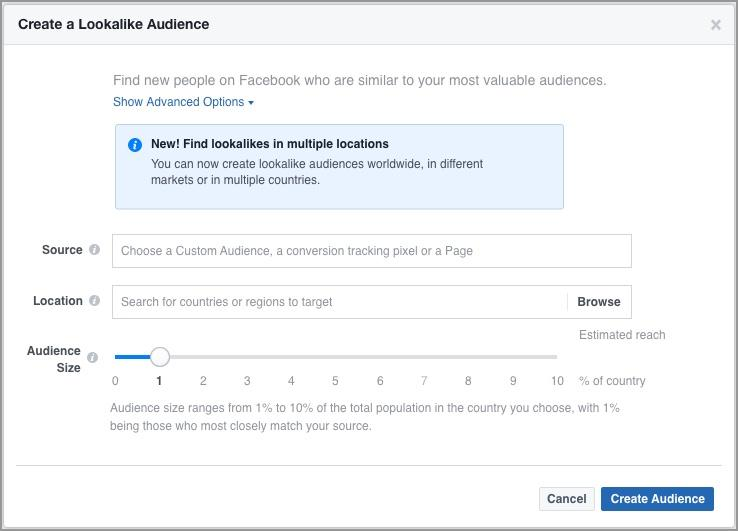
Task: Click slider mark labeled 8
Action: pos(468,380)
